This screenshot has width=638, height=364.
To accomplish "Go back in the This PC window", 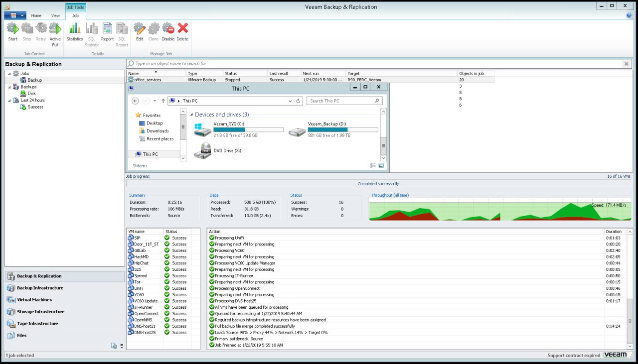I will click(135, 101).
